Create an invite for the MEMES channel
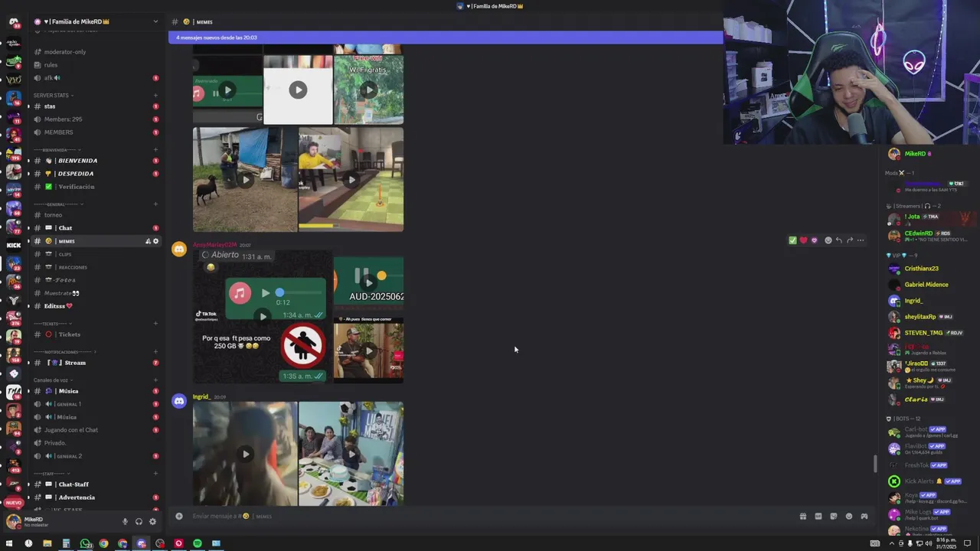Viewport: 980px width, 551px height. [148, 241]
